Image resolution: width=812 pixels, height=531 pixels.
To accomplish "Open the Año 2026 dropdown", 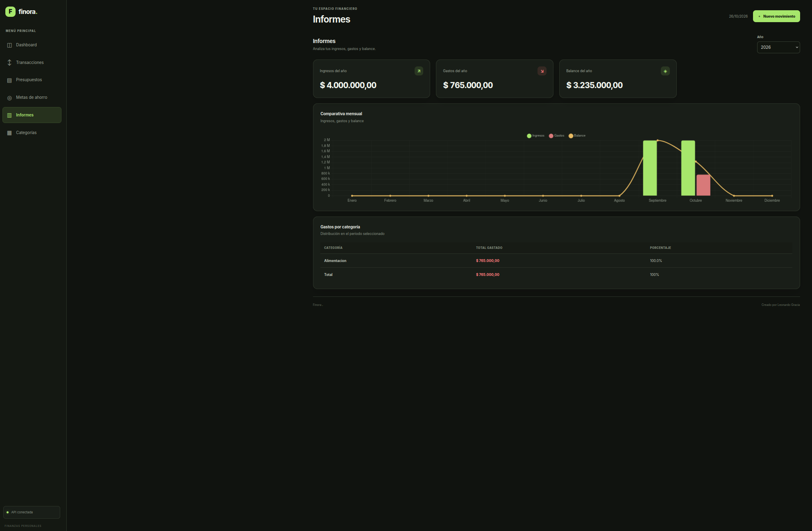I will (778, 47).
